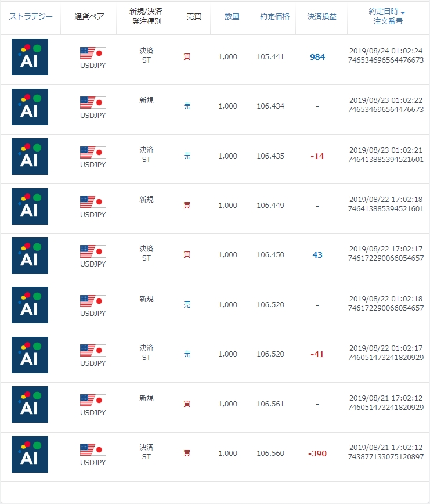Sort by the 約定日時 dropdown arrow
430x504 pixels.
pyautogui.click(x=403, y=12)
